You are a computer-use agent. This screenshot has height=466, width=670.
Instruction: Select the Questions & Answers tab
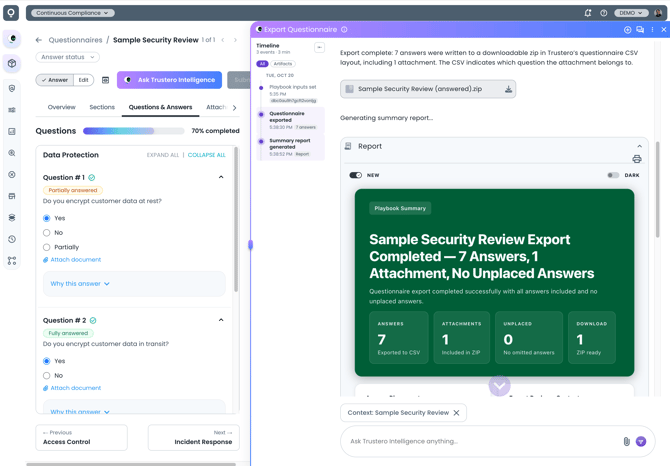pyautogui.click(x=160, y=107)
